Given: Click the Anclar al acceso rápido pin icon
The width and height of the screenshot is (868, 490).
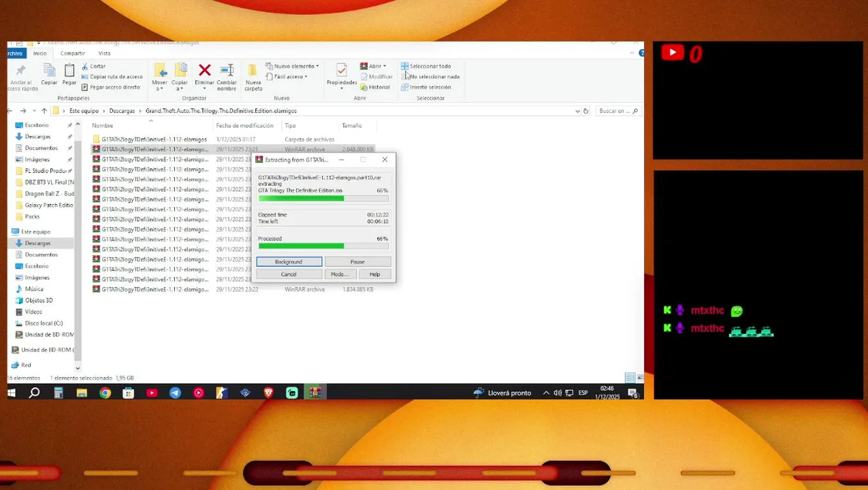Looking at the screenshot, I should [20, 71].
